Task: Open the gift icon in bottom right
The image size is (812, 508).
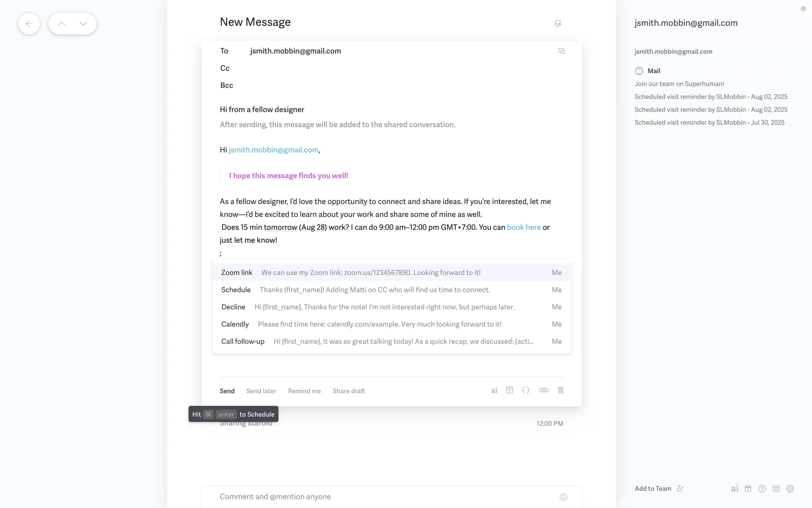Action: click(x=748, y=489)
